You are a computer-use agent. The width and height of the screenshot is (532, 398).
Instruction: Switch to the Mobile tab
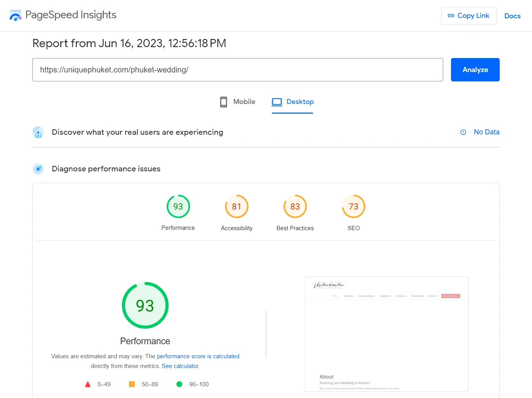pos(238,102)
